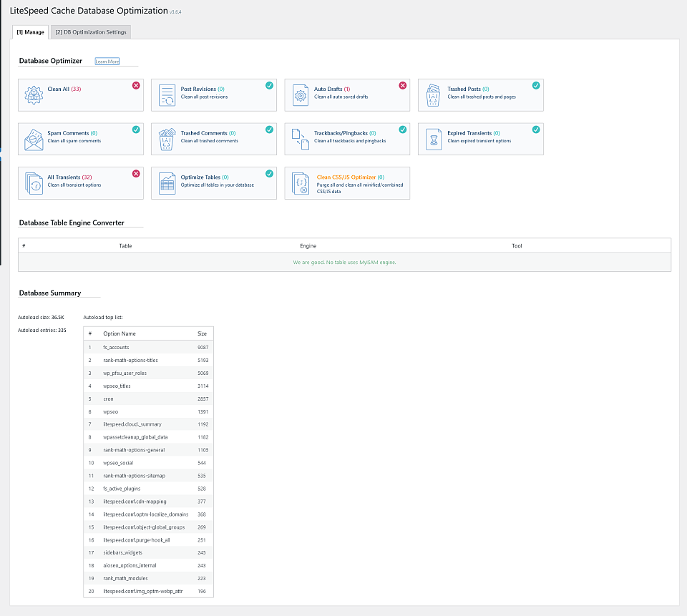Click the Trashed Comments bin icon
The image size is (687, 616).
(167, 140)
